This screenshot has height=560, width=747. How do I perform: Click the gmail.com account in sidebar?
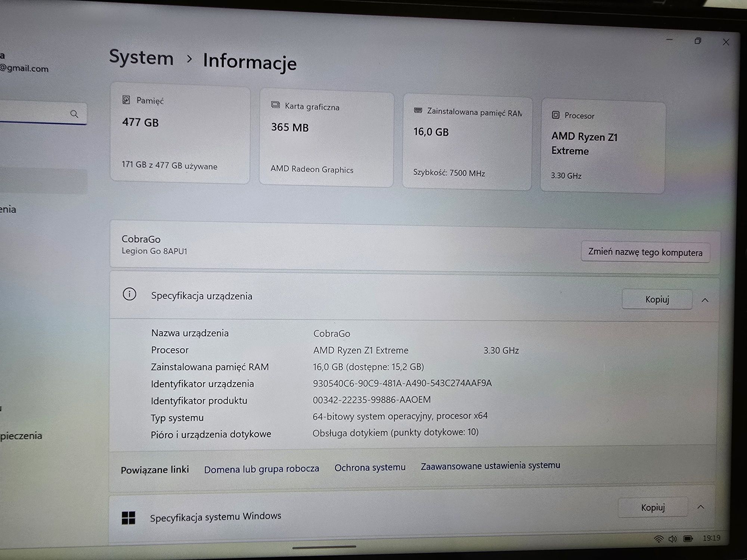pyautogui.click(x=24, y=68)
